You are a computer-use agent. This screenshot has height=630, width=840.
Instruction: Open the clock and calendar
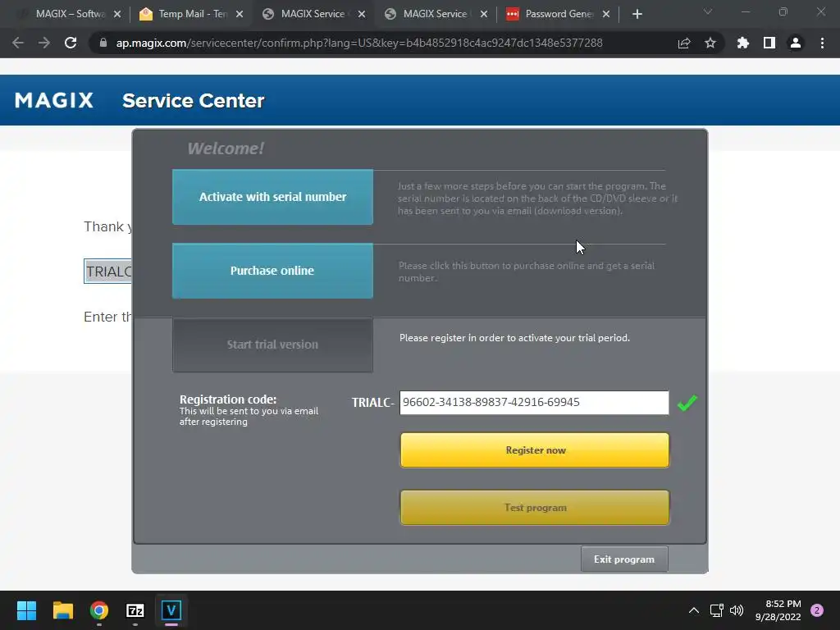coord(778,610)
